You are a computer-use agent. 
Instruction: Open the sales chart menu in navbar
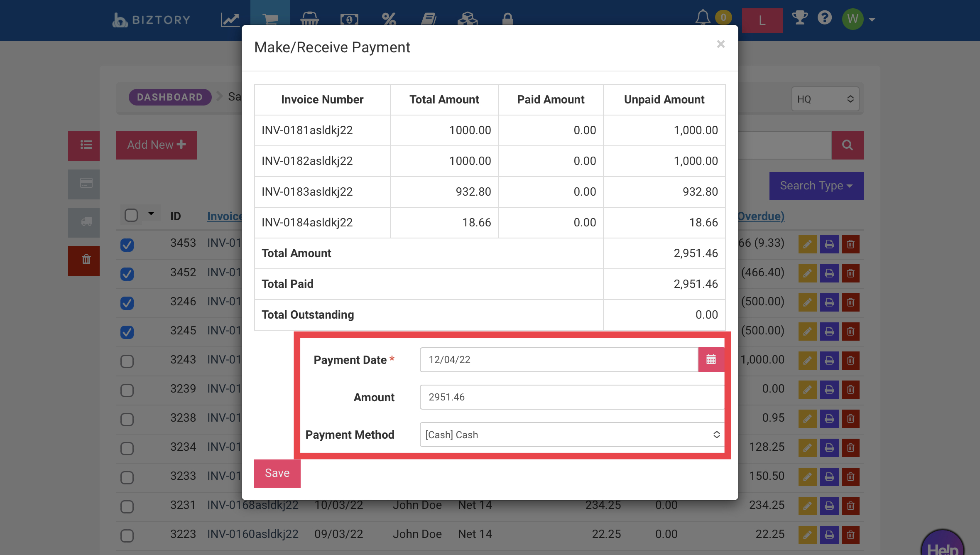coord(230,19)
